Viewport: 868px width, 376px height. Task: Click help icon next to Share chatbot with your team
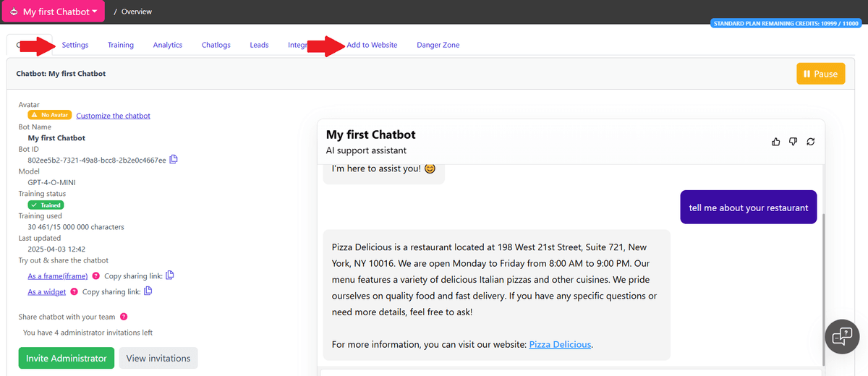tap(124, 317)
